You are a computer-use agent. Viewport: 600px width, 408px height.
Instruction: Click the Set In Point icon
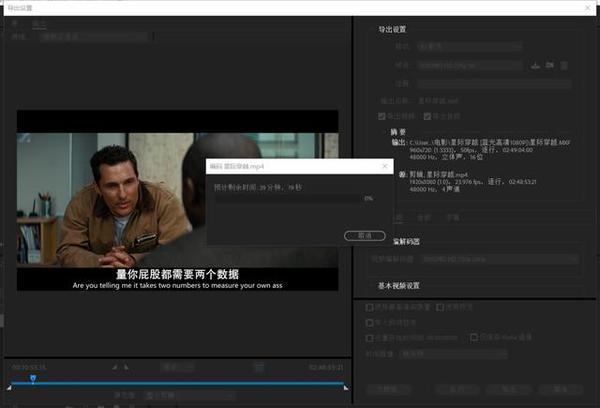(x=114, y=367)
